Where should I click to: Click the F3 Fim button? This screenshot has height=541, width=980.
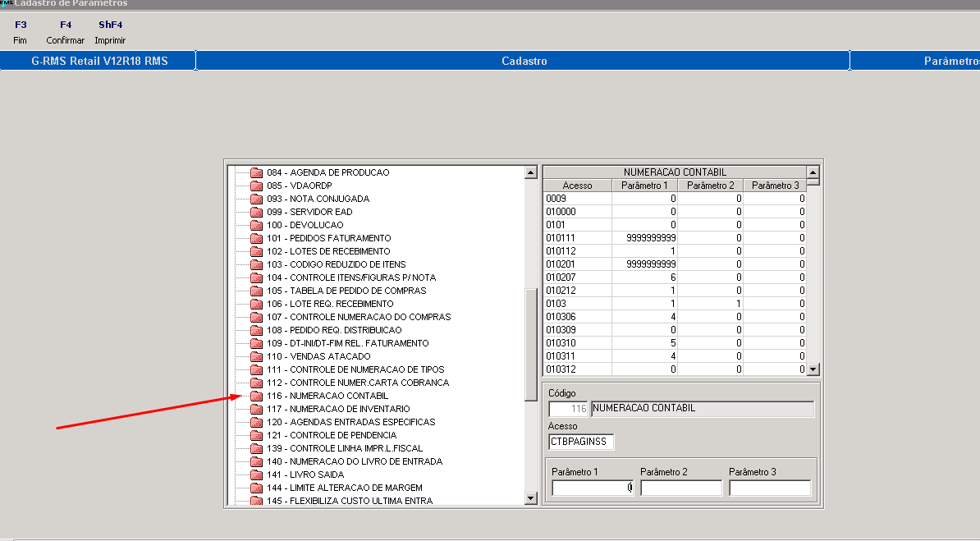pyautogui.click(x=20, y=33)
